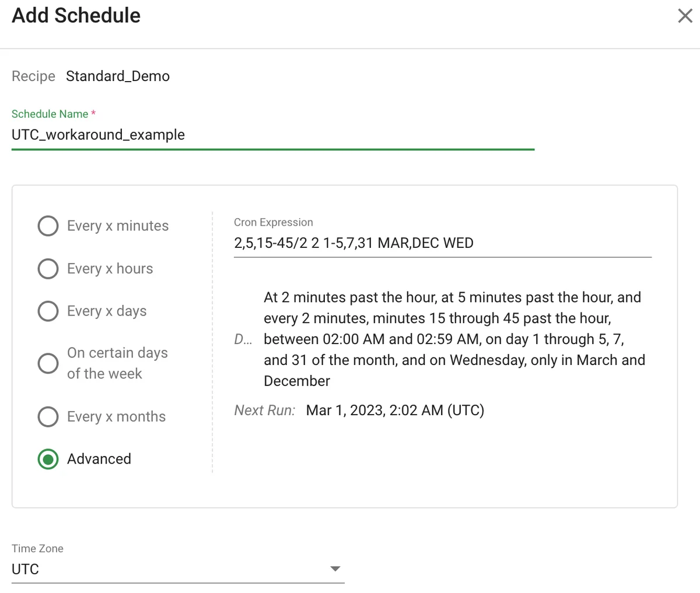The height and width of the screenshot is (593, 700).
Task: Expand the truncated description label
Action: click(243, 339)
